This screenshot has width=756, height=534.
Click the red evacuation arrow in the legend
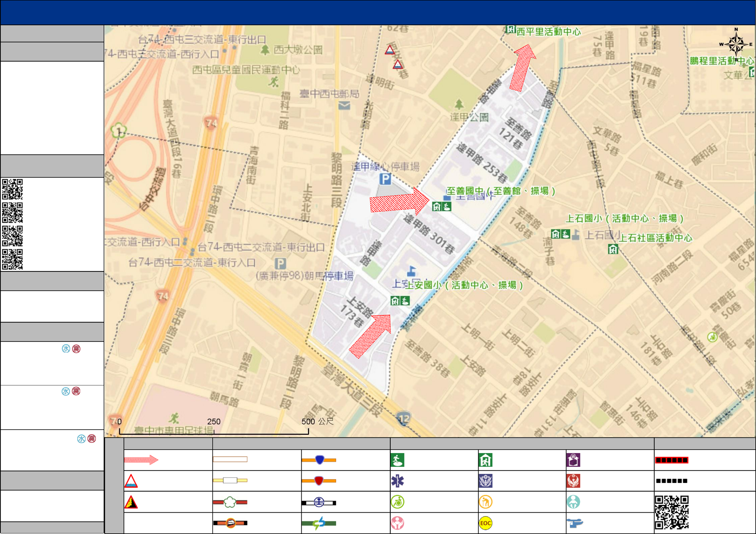click(x=141, y=460)
